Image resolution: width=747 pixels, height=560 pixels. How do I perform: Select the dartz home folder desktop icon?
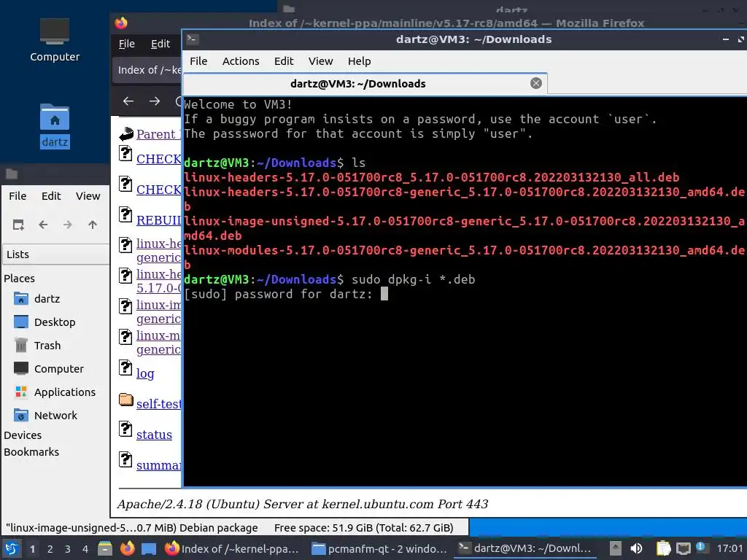pos(54,125)
